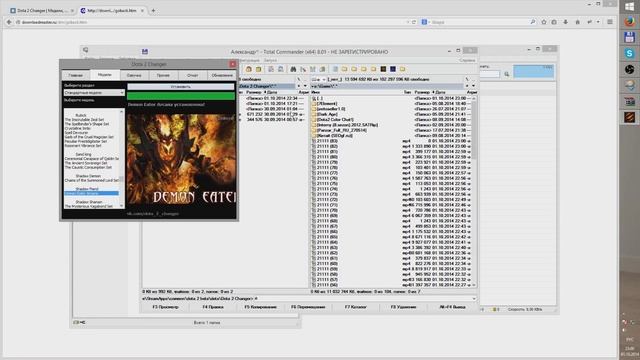Click Firefox icon on taskbar
Viewport: 640px width, 360px height.
(629, 21)
